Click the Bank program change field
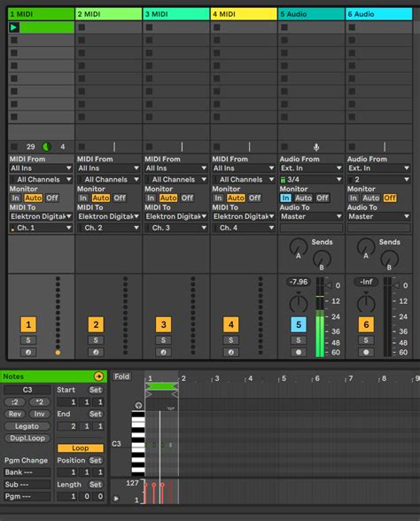Screen dimensions: 420x521 click(x=27, y=472)
